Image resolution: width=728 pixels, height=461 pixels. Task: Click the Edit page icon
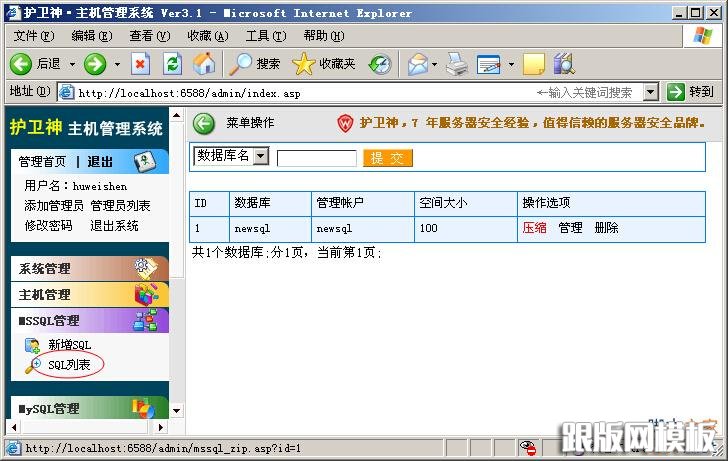489,65
